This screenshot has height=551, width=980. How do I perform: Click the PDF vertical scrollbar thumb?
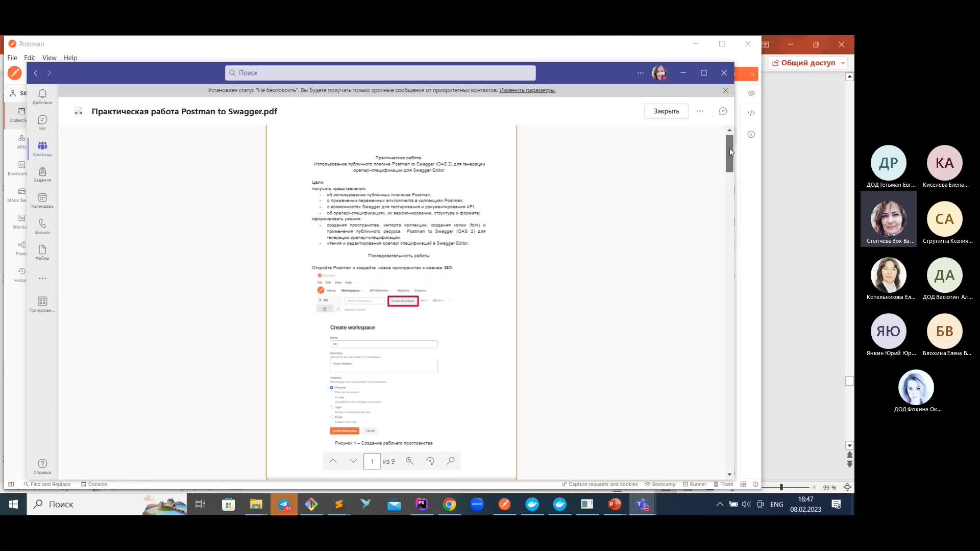(x=729, y=154)
